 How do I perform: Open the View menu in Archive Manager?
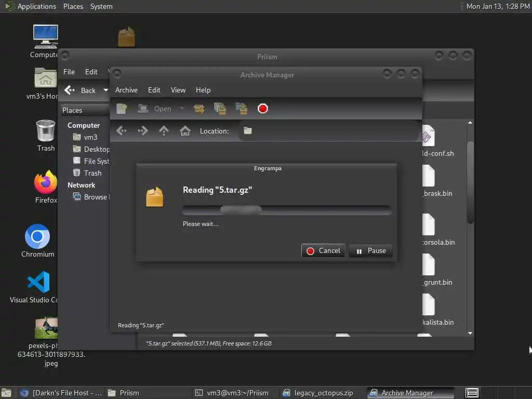pos(178,90)
